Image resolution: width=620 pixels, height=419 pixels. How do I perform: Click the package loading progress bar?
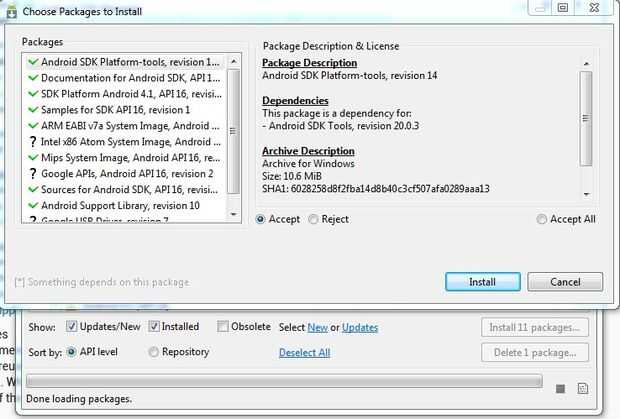click(x=283, y=382)
